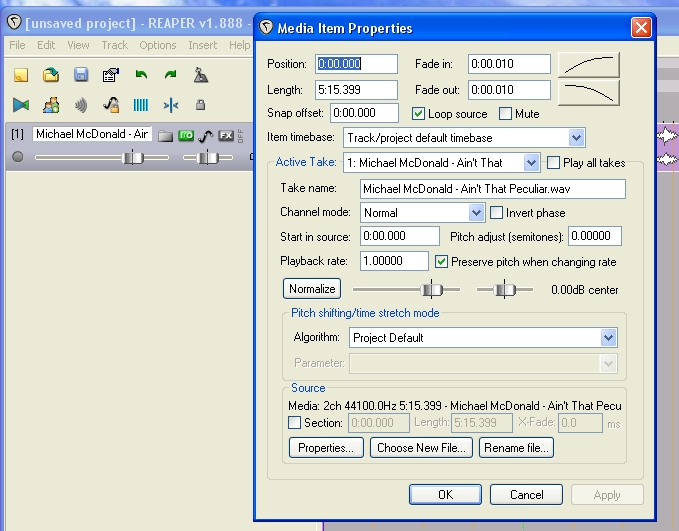Toggle the Loop source checkbox
Screen dimensions: 679x531
418,114
